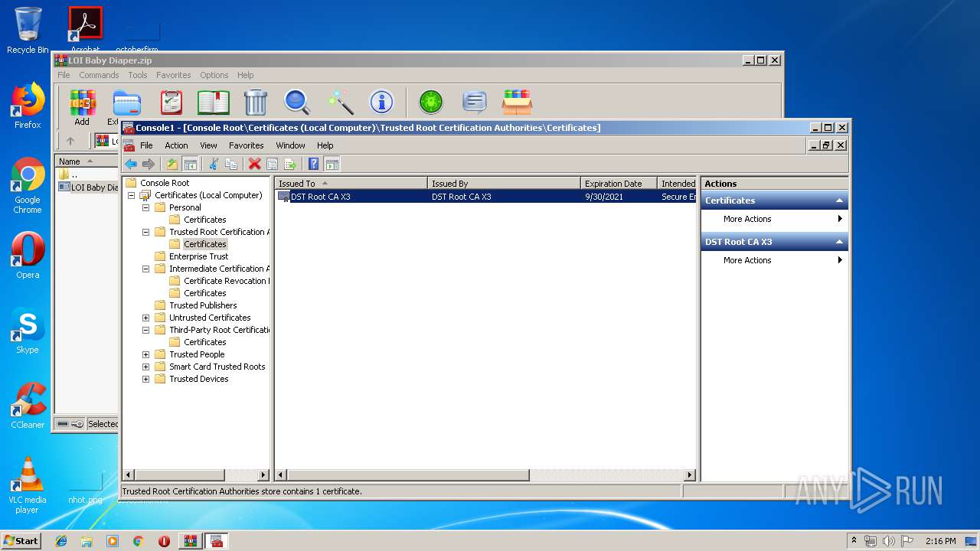Click the Cut scissors icon
980x551 pixels.
tap(214, 164)
